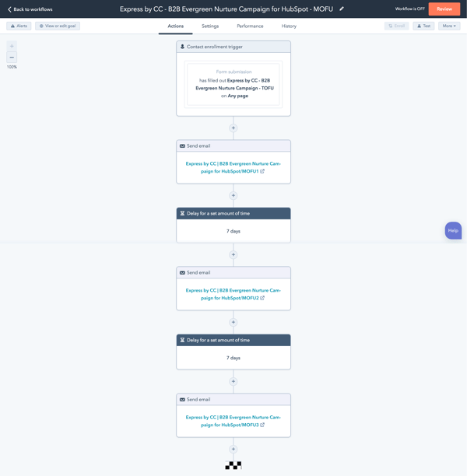Open the Performance tab
Viewport: 467px width, 476px height.
[250, 26]
